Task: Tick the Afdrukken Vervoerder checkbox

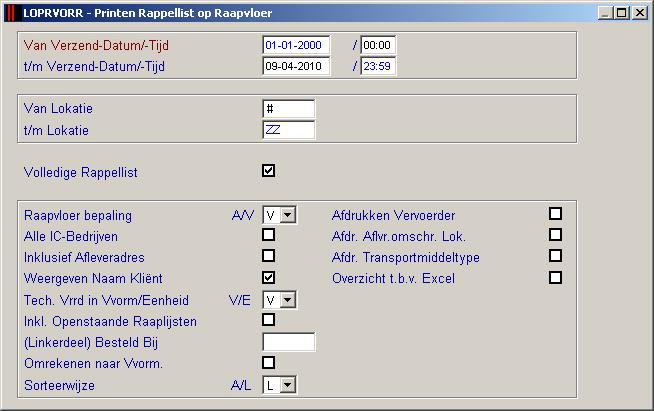Action: pyautogui.click(x=556, y=214)
